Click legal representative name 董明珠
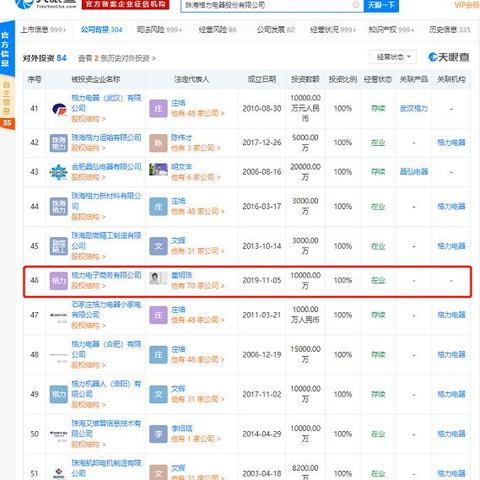 tap(182, 275)
